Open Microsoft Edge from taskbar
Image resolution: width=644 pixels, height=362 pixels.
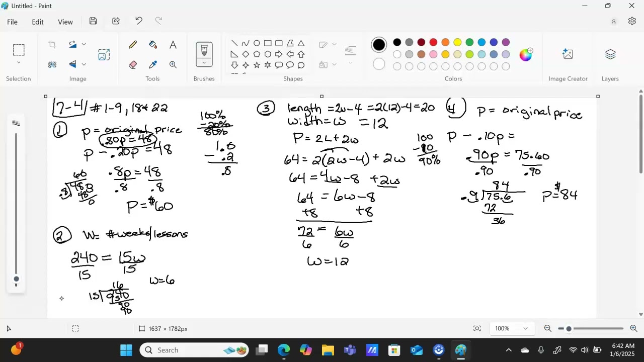[284, 350]
